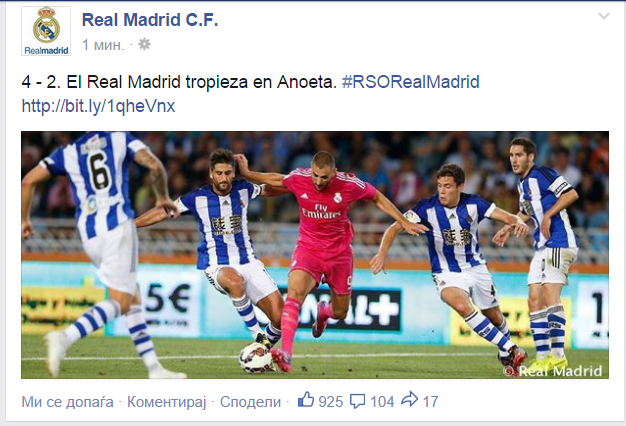Open the 17 shares count
This screenshot has height=426, width=626.
pos(430,402)
